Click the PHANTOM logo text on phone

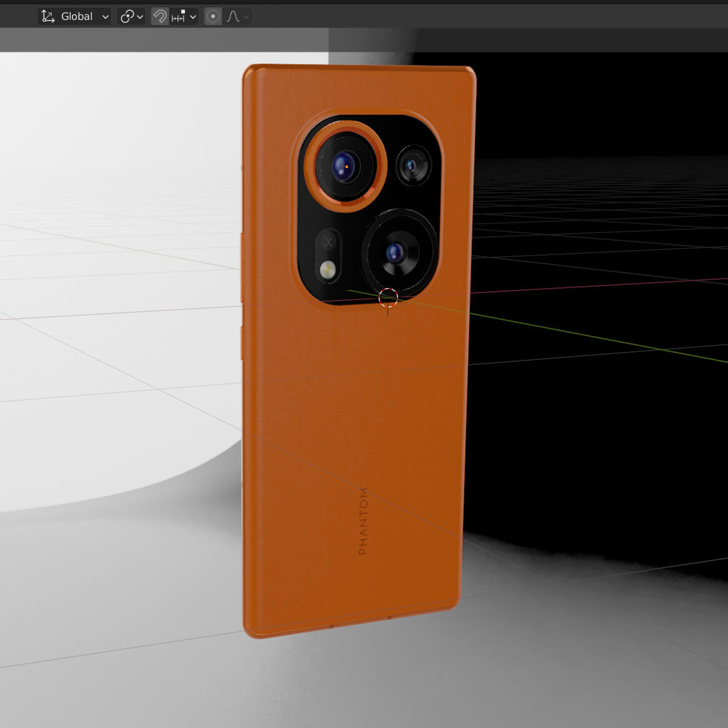click(x=363, y=521)
